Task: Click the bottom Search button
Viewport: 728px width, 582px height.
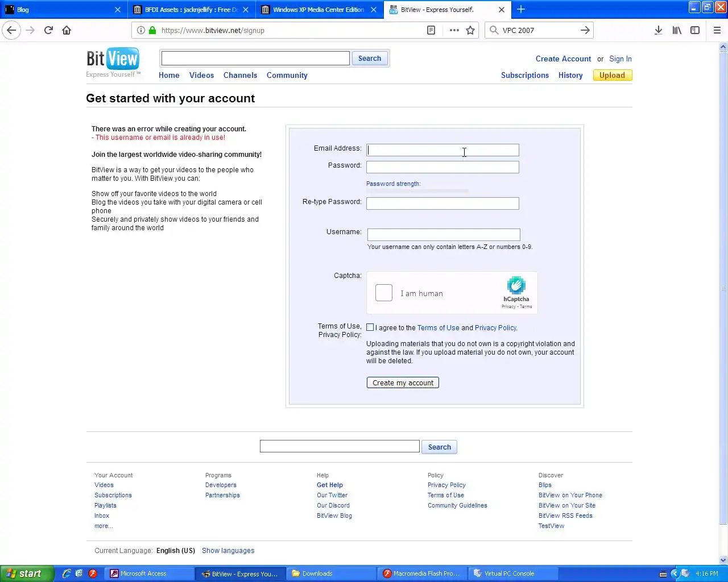Action: [439, 447]
